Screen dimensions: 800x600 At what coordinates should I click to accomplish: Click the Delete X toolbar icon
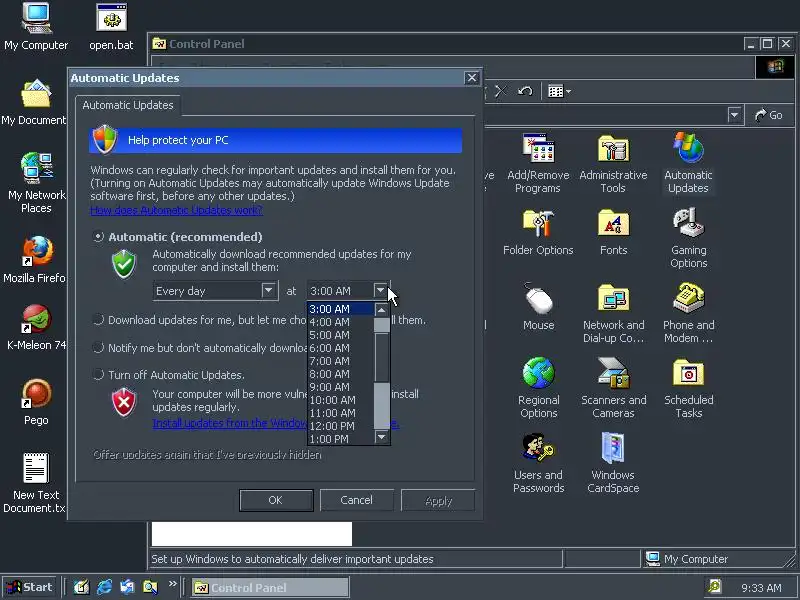pyautogui.click(x=501, y=91)
